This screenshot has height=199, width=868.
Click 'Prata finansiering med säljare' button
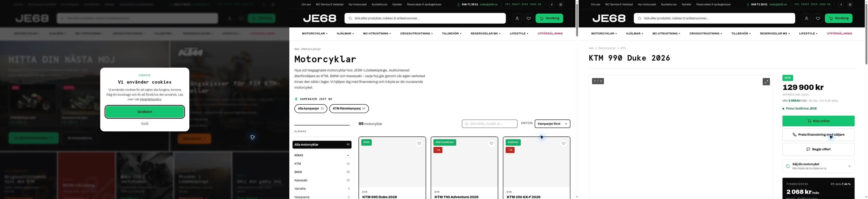pyautogui.click(x=818, y=134)
